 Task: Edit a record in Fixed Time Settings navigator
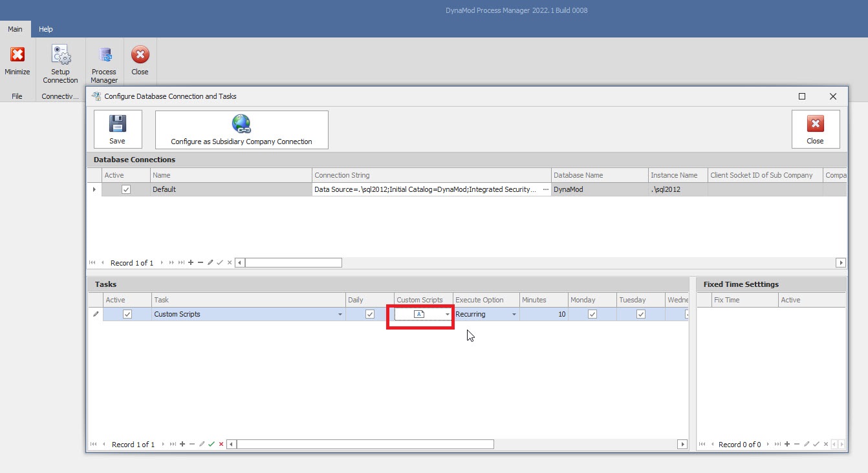pos(807,445)
